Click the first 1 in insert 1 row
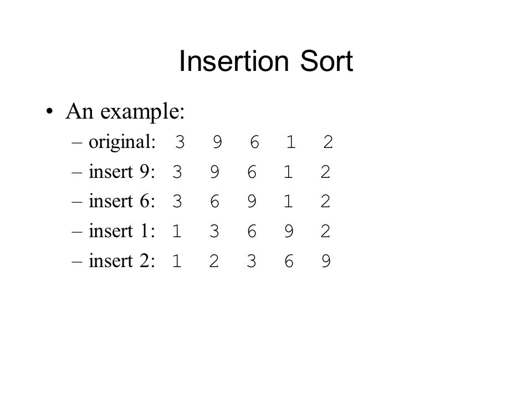The image size is (532, 399). tap(177, 232)
